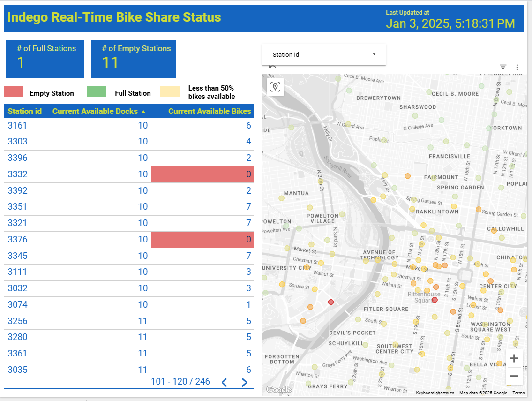Open the Station id dropdown filter

click(x=324, y=55)
